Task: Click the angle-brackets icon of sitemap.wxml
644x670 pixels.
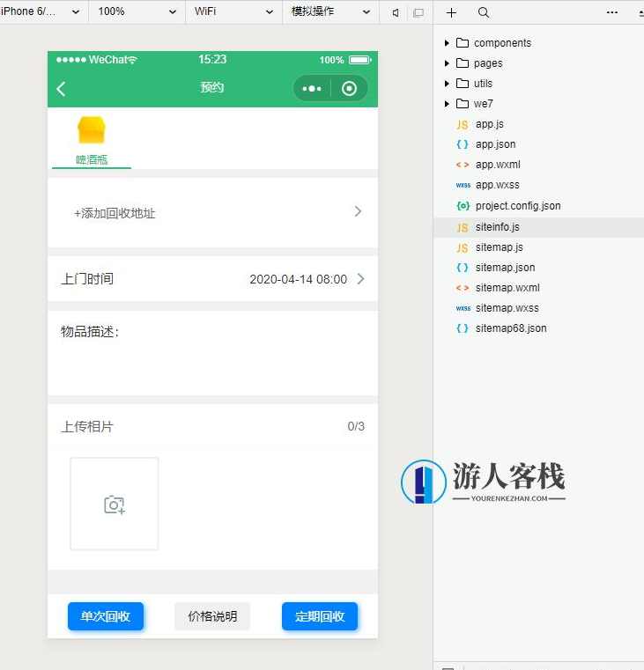Action: point(463,288)
